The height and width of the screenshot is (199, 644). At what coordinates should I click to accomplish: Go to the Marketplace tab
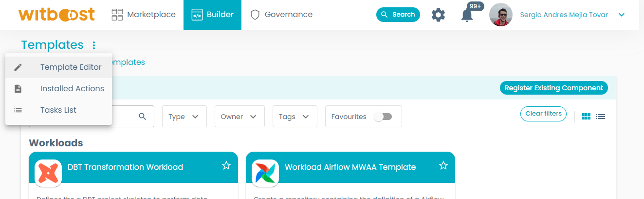click(144, 15)
